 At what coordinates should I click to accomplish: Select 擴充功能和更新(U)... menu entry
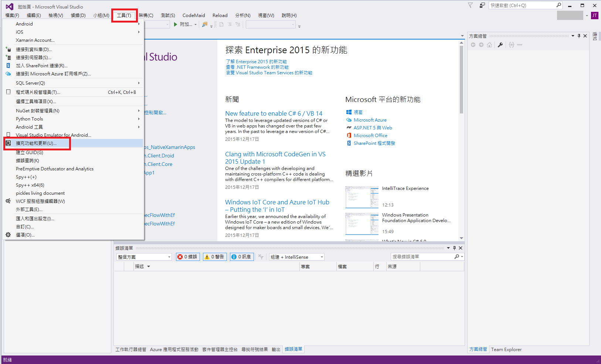coord(73,143)
